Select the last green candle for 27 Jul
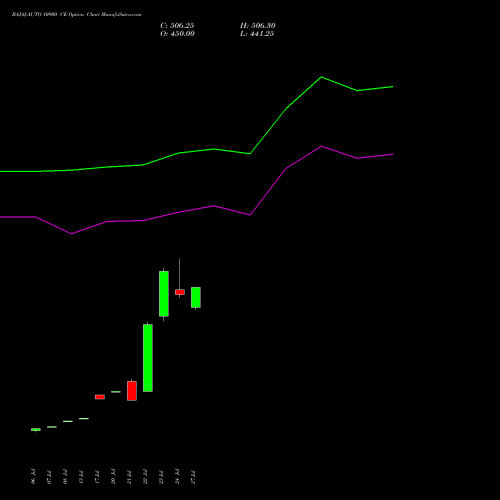 click(196, 297)
